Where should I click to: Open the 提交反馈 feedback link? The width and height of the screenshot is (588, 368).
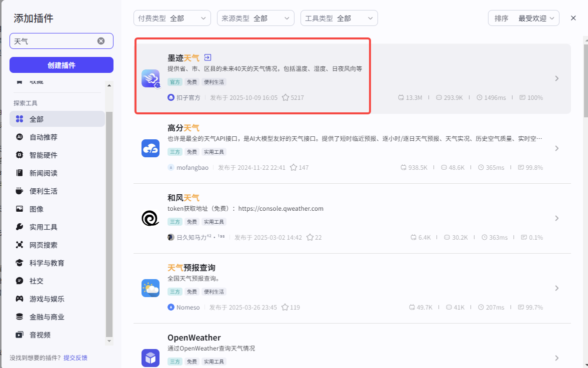pyautogui.click(x=75, y=358)
